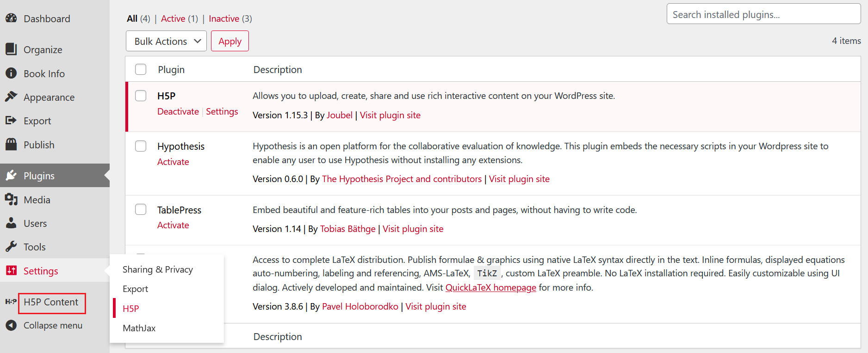868x353 pixels.
Task: Click the Dashboard gauge icon
Action: 11,18
